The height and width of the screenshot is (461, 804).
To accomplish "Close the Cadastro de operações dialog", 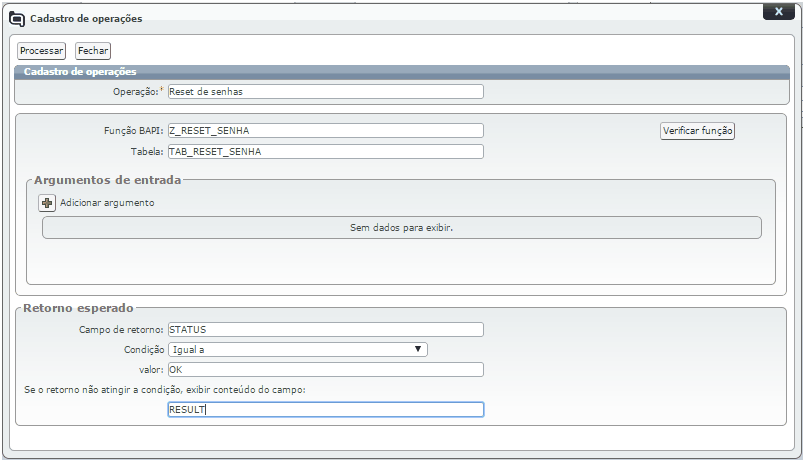I will (x=777, y=10).
